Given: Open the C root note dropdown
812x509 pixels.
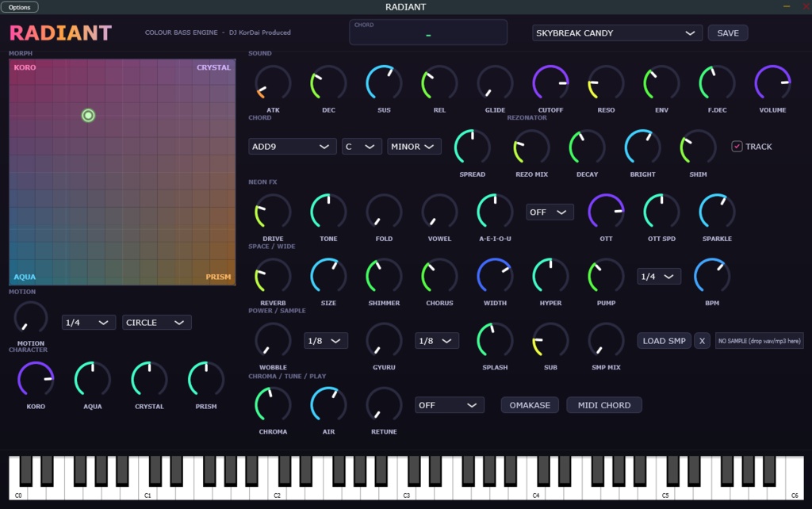Looking at the screenshot, I should 362,147.
